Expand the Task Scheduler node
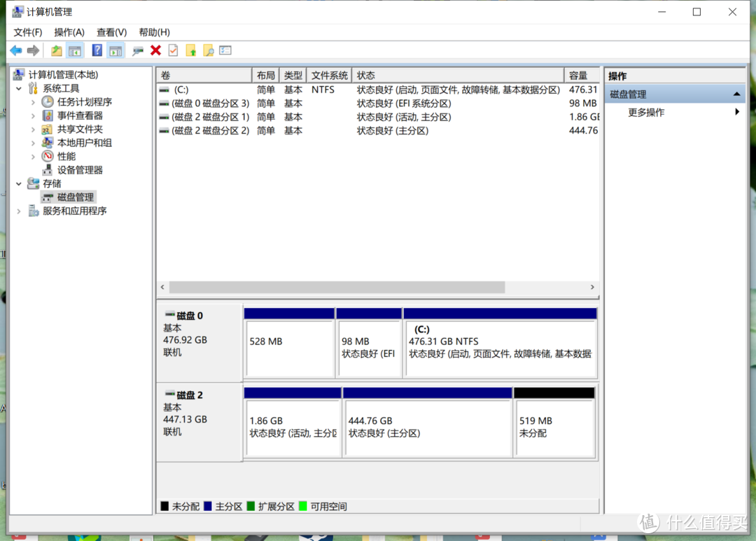This screenshot has width=756, height=541. [33, 102]
